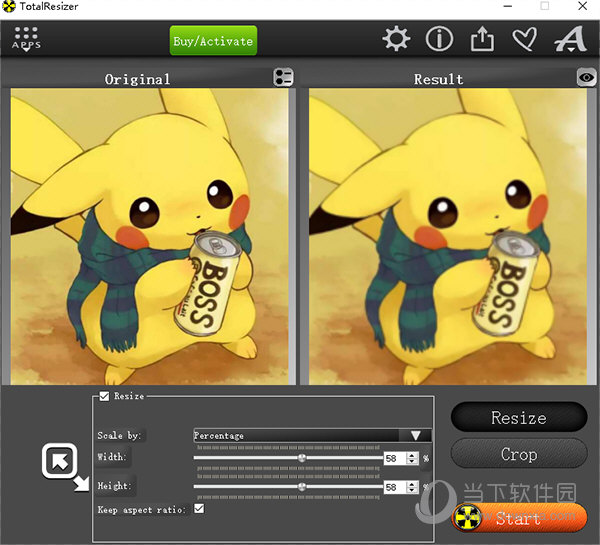Click the share/export icon
This screenshot has height=545, width=600.
coord(482,38)
